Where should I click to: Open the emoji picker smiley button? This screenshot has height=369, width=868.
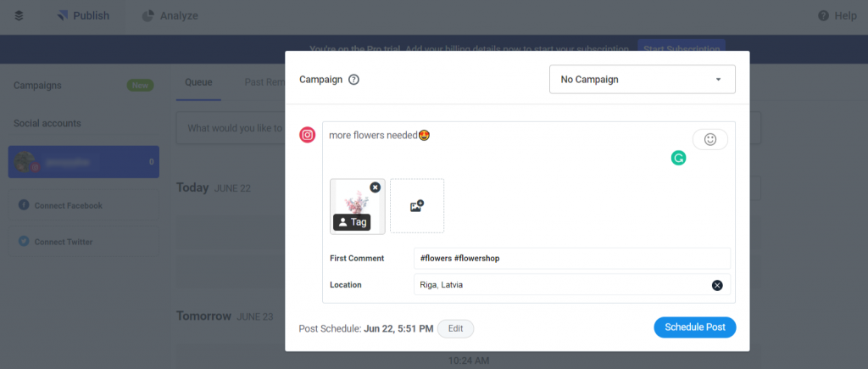coord(710,140)
